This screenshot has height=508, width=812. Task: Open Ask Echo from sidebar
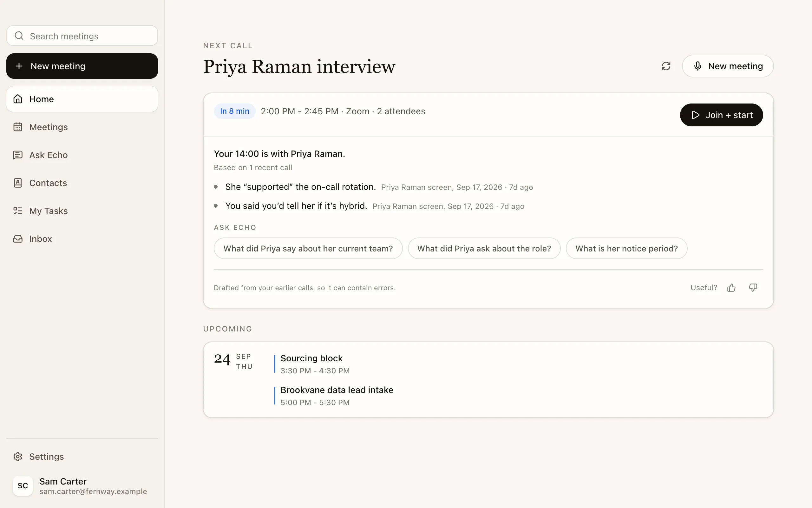(x=82, y=155)
